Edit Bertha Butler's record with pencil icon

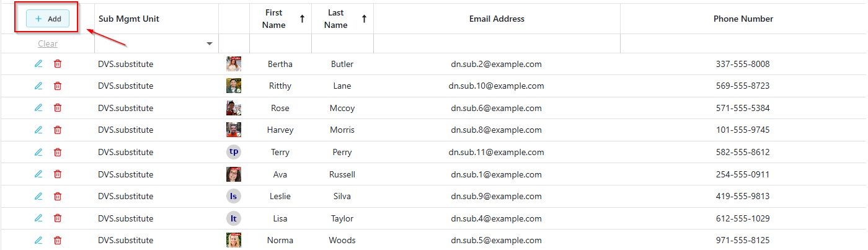tap(38, 63)
